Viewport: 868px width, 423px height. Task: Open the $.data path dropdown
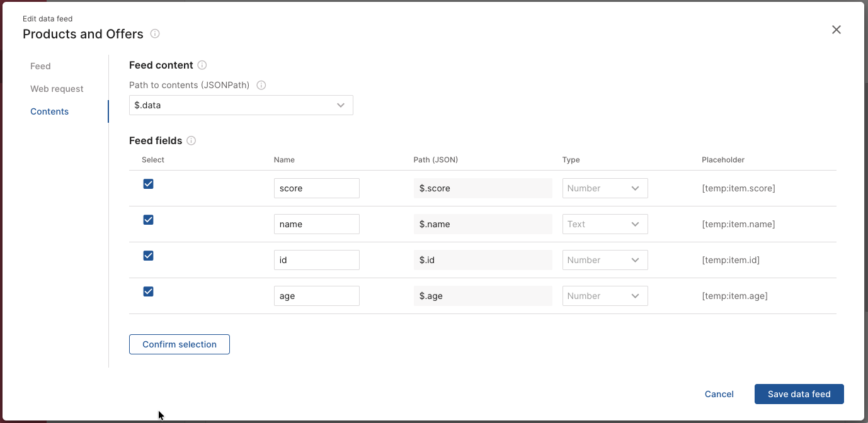(x=241, y=105)
